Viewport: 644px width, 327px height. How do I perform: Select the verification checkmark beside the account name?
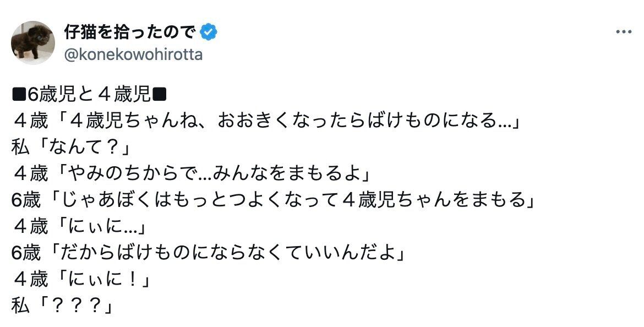pyautogui.click(x=208, y=32)
